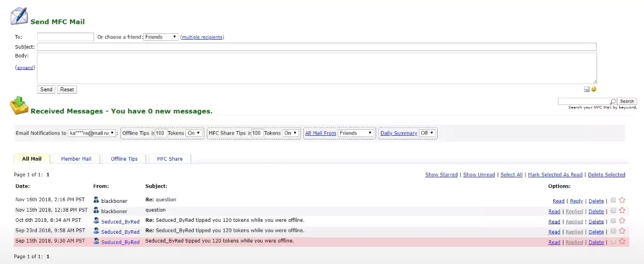Click Delete Selected link
This screenshot has width=644, height=264.
pos(607,175)
